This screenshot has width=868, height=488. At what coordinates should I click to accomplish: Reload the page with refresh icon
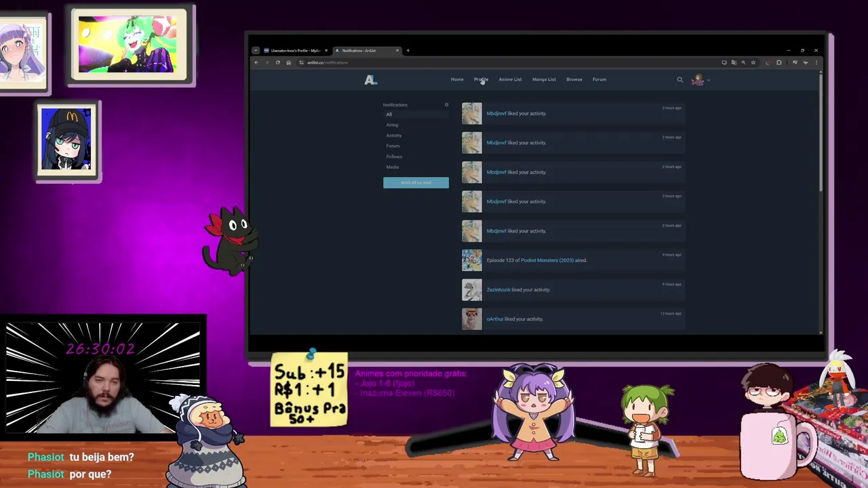point(277,62)
